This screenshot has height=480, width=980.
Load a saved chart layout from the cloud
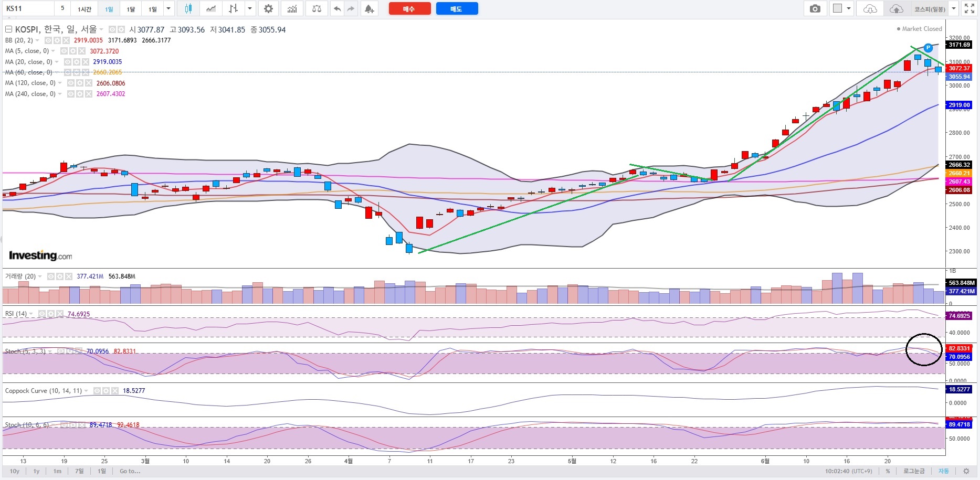(870, 8)
